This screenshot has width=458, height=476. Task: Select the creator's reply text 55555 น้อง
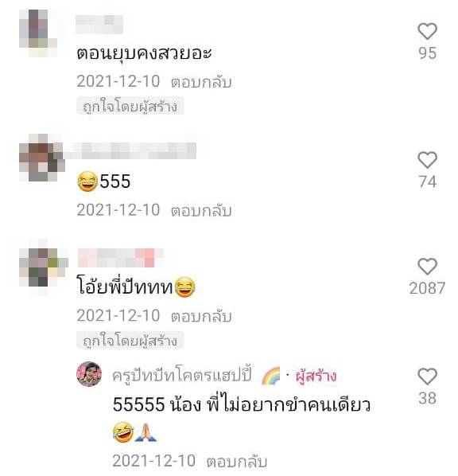point(157,405)
